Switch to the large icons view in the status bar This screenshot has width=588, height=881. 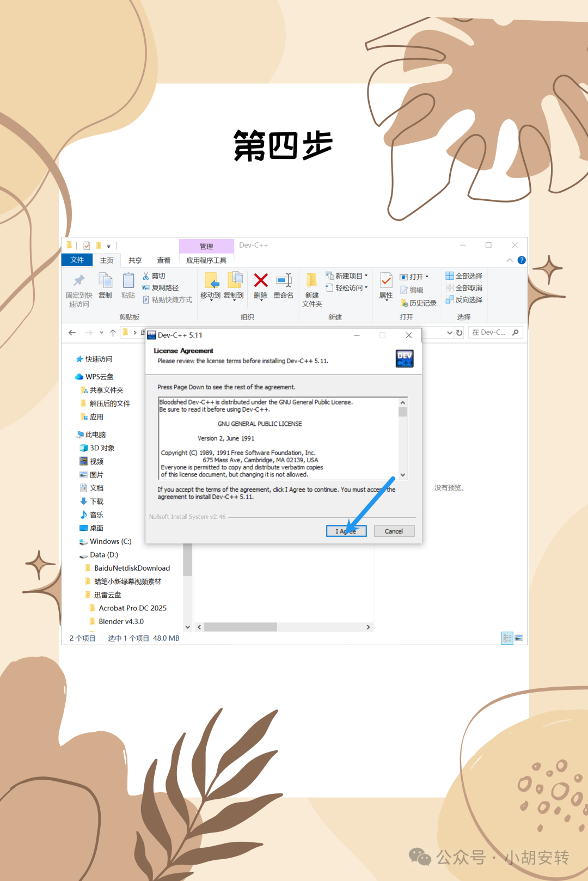click(519, 638)
